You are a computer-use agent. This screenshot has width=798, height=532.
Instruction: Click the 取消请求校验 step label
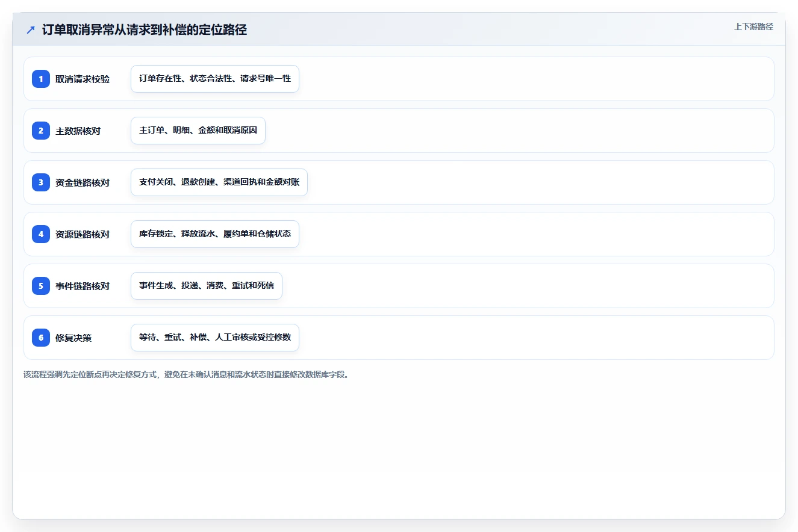83,79
